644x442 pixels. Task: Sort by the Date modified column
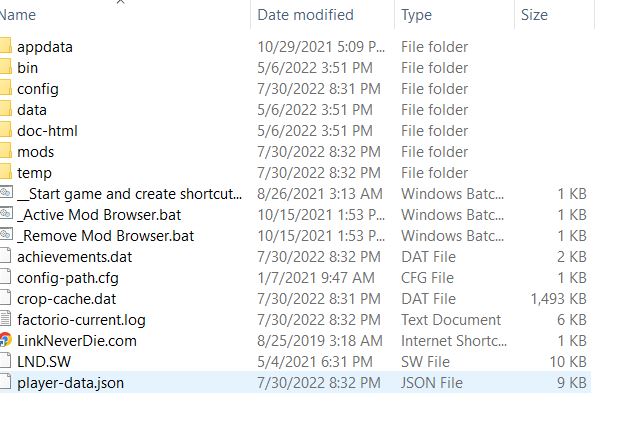[305, 15]
